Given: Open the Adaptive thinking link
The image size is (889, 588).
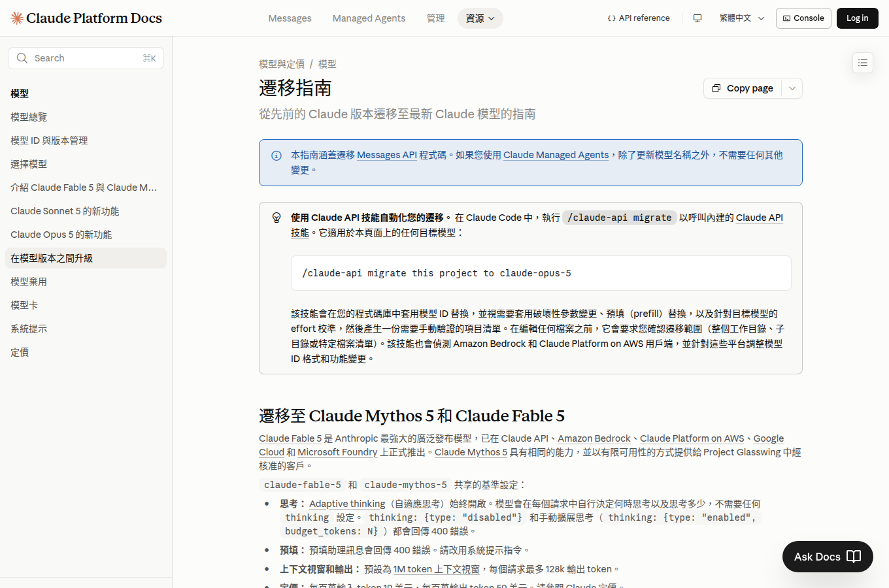Looking at the screenshot, I should click(347, 504).
